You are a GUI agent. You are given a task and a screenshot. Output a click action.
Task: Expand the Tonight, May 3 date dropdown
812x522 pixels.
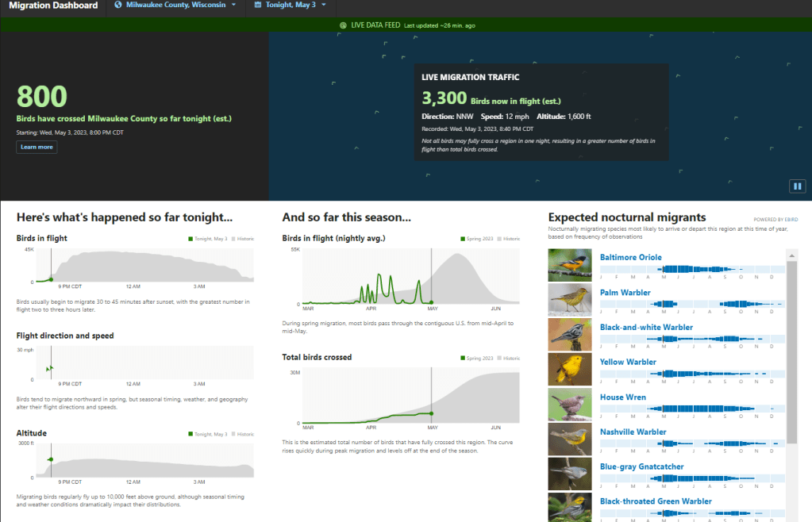pyautogui.click(x=291, y=6)
